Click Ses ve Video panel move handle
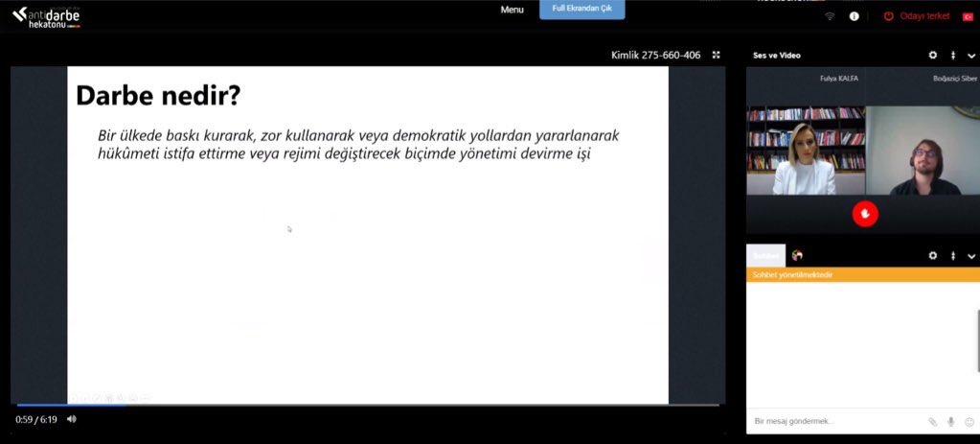Image resolution: width=980 pixels, height=444 pixels. point(953,55)
